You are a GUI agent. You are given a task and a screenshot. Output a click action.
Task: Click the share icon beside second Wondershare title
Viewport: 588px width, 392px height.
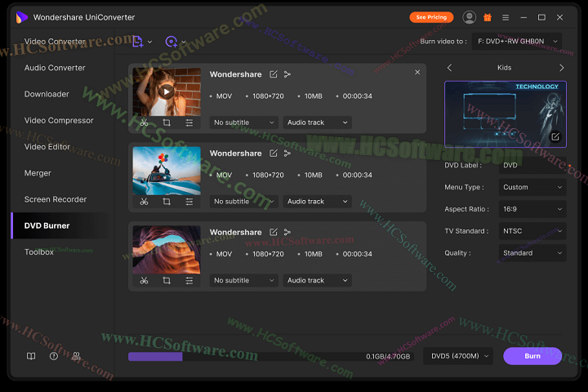tap(287, 154)
